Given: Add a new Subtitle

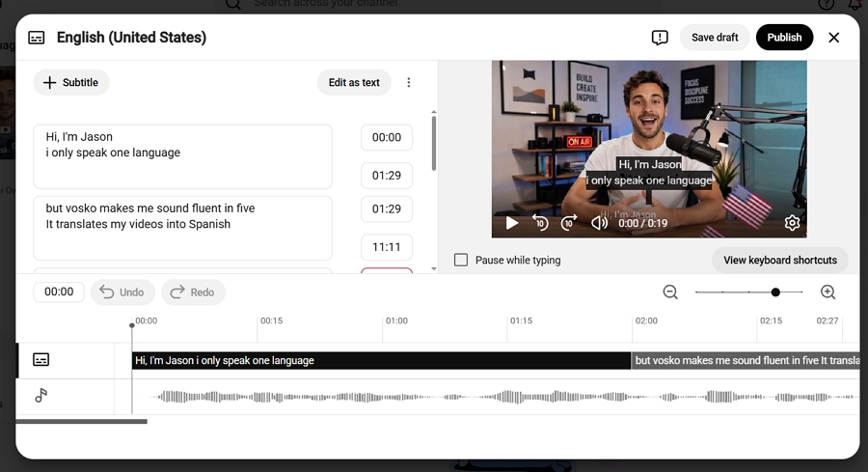Looking at the screenshot, I should (x=71, y=83).
